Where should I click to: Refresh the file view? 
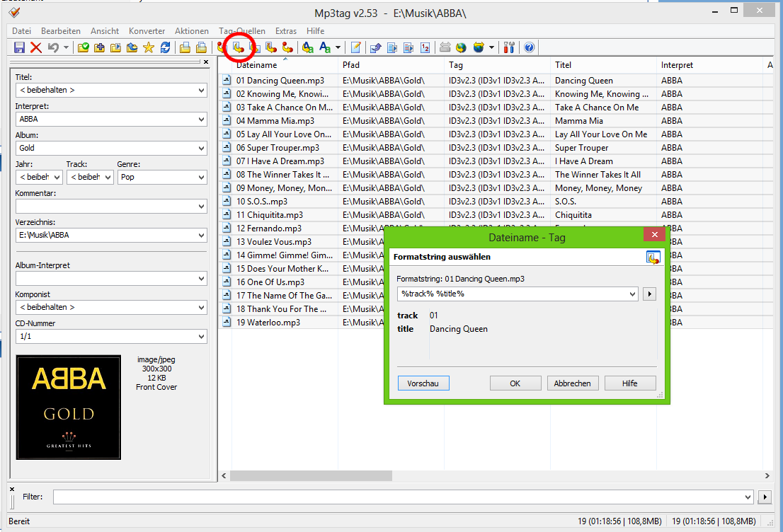(165, 47)
